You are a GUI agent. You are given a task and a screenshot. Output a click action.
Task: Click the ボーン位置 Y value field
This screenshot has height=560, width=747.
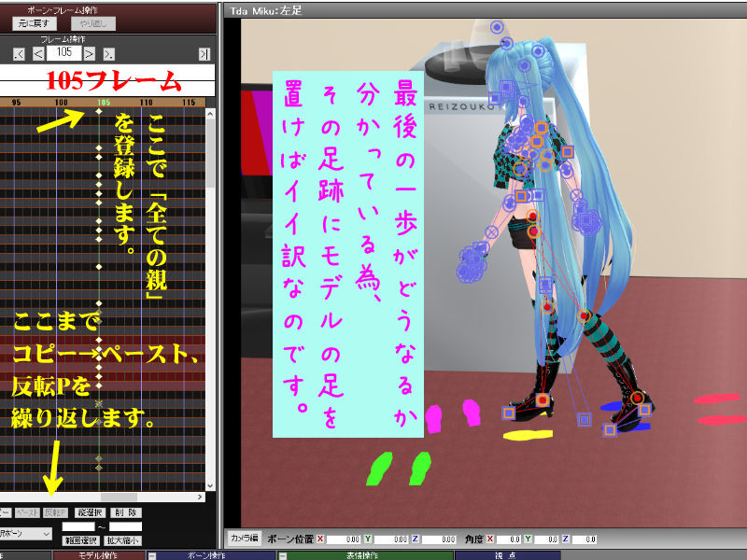390,539
